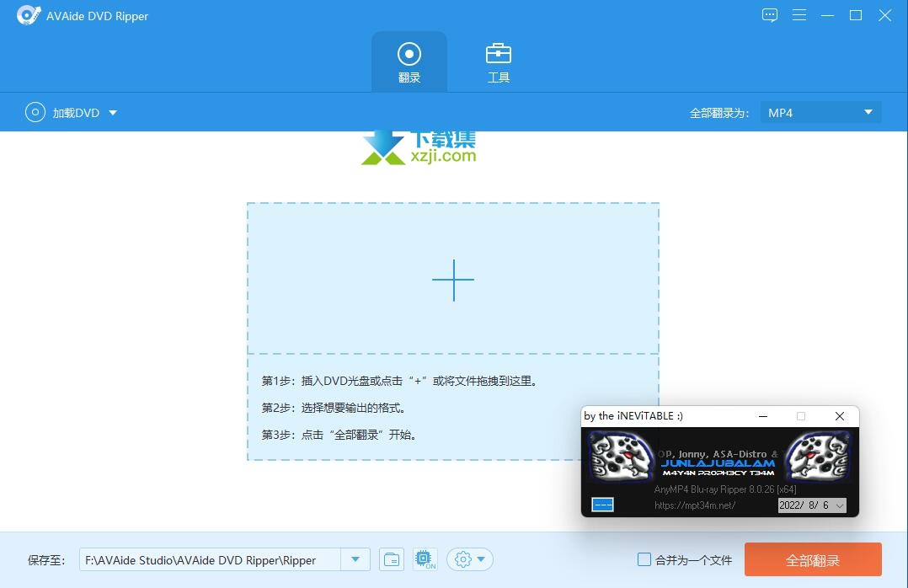This screenshot has height=588, width=908.
Task: Click the 第1步 instruction text
Action: (399, 381)
